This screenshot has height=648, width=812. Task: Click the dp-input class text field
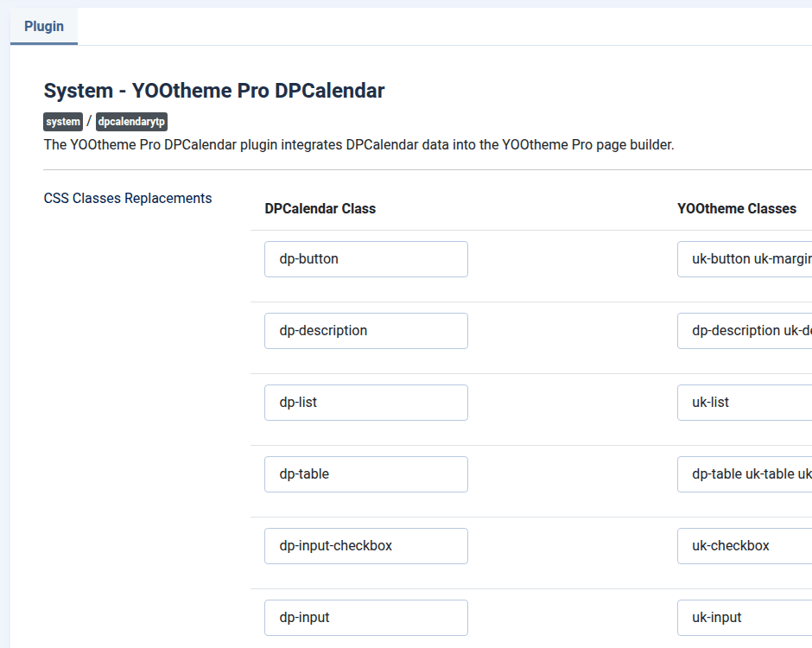tap(365, 618)
